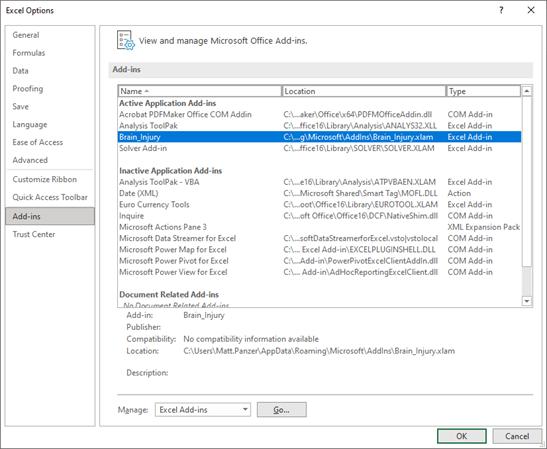
Task: Click the XML Expansion Pack type cell
Action: (484, 227)
